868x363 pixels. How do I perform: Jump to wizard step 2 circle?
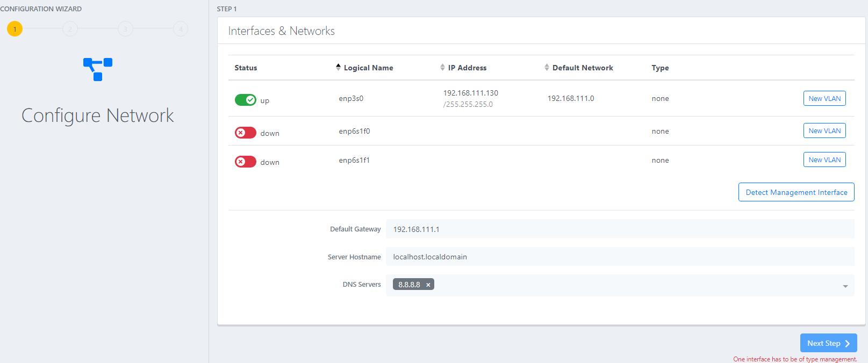pos(70,29)
